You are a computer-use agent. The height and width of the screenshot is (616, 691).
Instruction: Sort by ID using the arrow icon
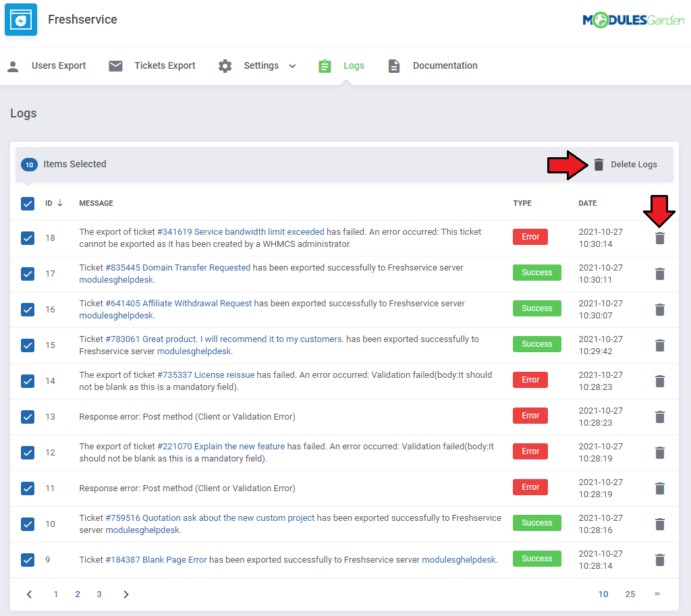click(x=60, y=202)
